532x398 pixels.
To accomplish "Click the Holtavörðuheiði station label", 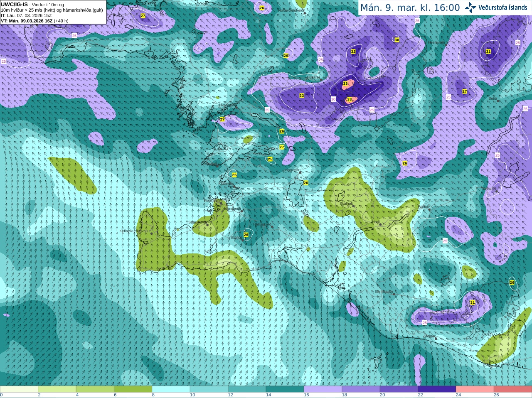I will click(291, 10).
